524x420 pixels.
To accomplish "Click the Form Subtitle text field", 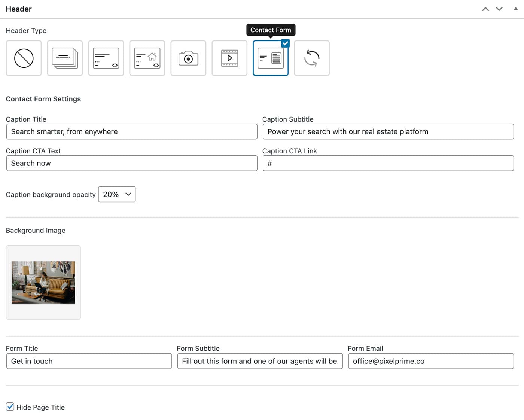I will (x=260, y=361).
